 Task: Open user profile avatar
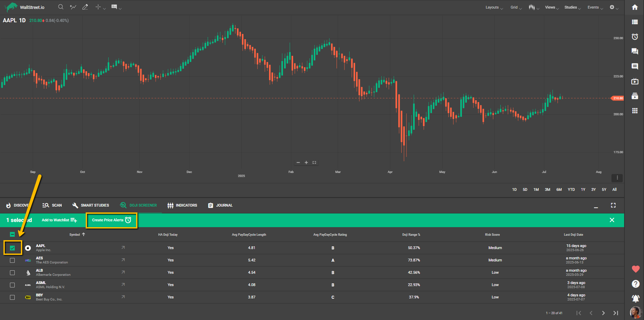pyautogui.click(x=635, y=312)
